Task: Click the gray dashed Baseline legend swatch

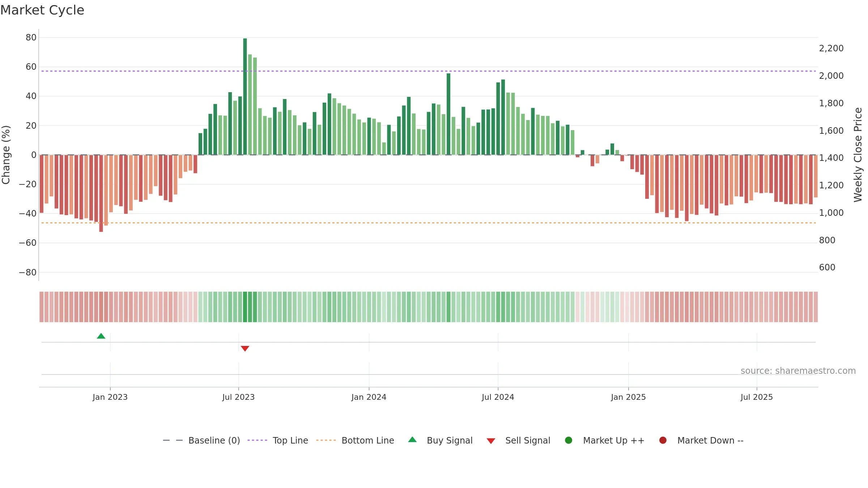Action: pos(173,440)
